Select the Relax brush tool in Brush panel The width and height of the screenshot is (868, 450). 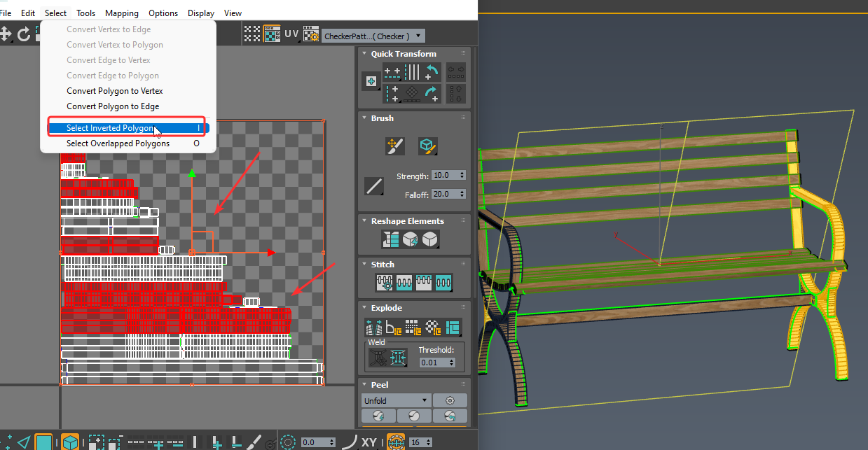[x=427, y=146]
